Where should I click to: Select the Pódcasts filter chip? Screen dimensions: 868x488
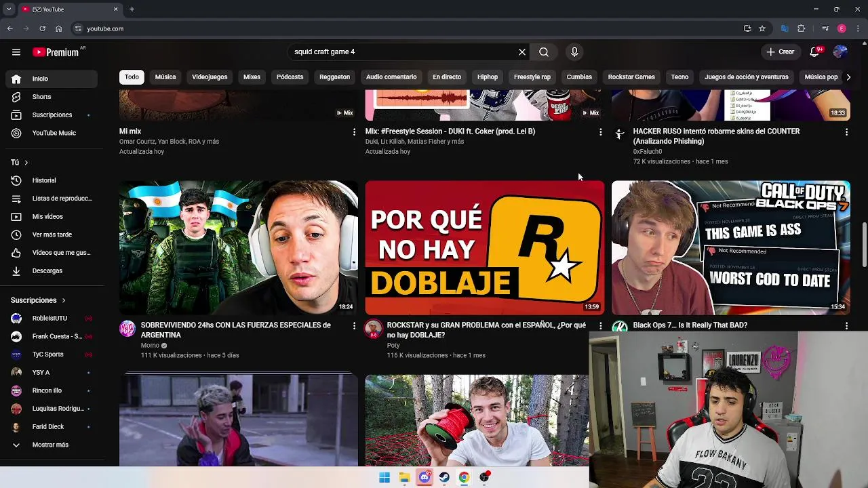tap(290, 77)
